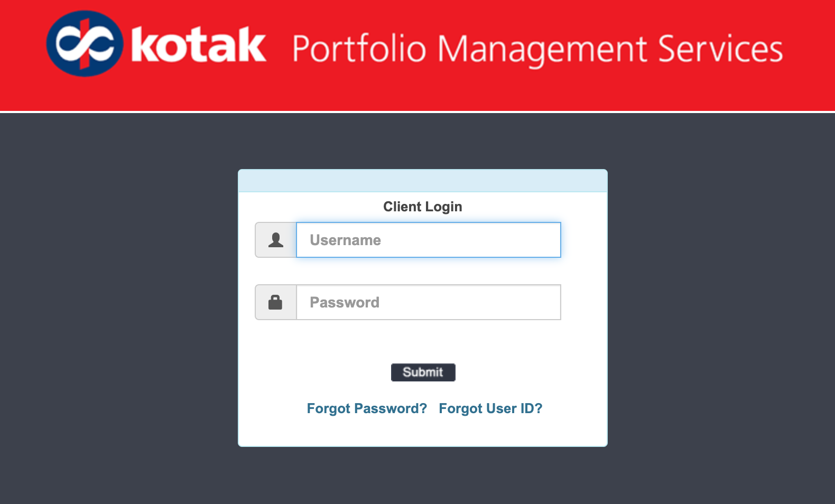Open the Forgot Password? link
Image resolution: width=835 pixels, height=504 pixels.
tap(367, 408)
